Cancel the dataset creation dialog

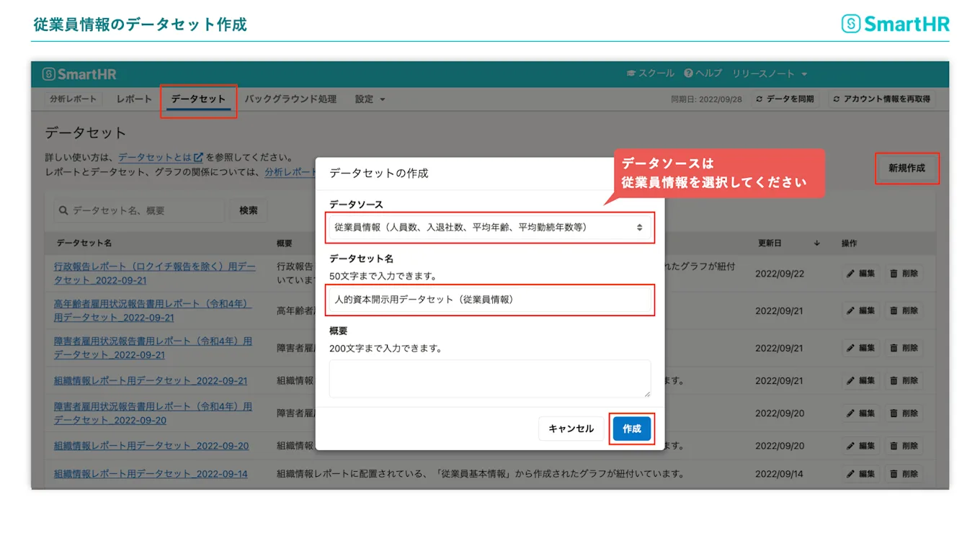(x=571, y=429)
